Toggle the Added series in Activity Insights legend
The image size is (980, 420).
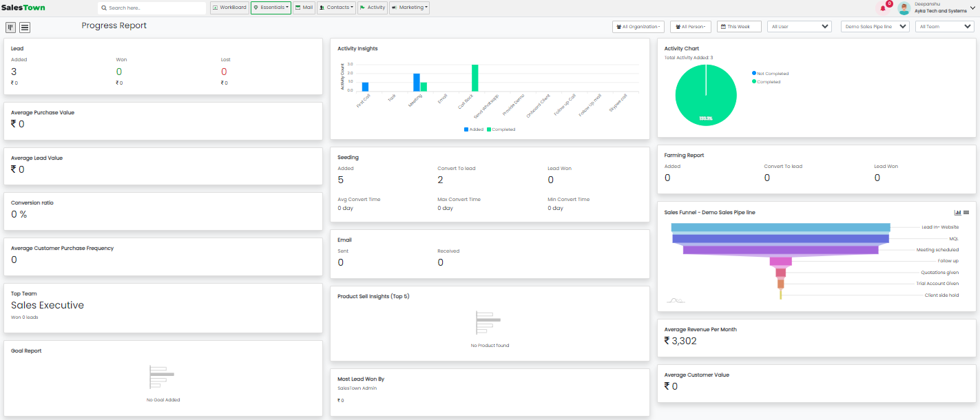[x=474, y=129]
